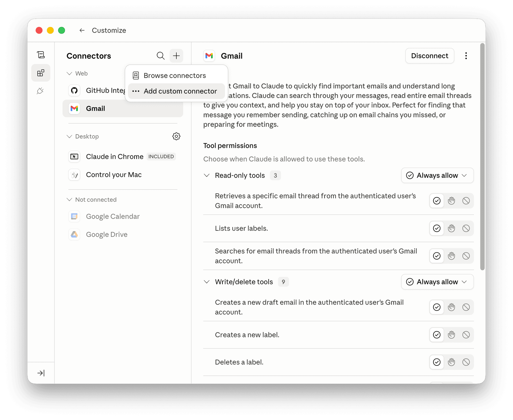Select the Gmail connector row

[123, 108]
